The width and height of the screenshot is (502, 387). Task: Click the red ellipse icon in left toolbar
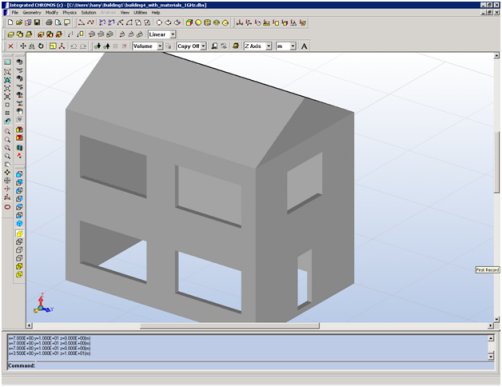[x=7, y=207]
